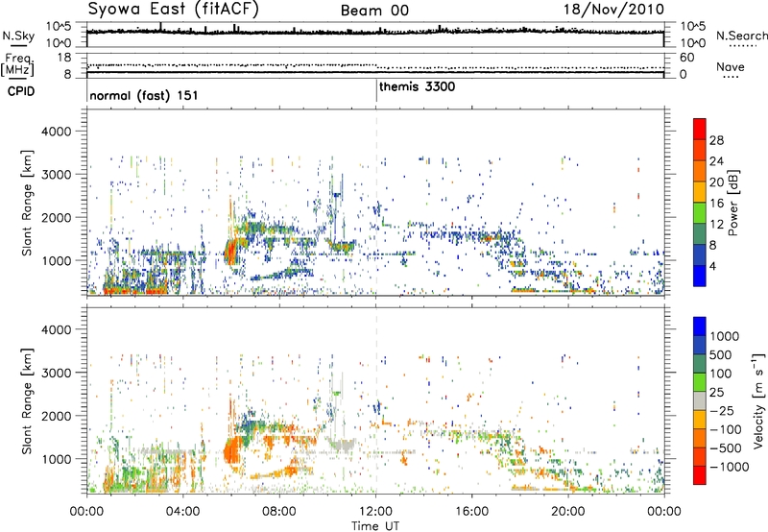The height and width of the screenshot is (532, 768).
Task: Click the '4' power colorbar tick
Action: click(x=712, y=266)
